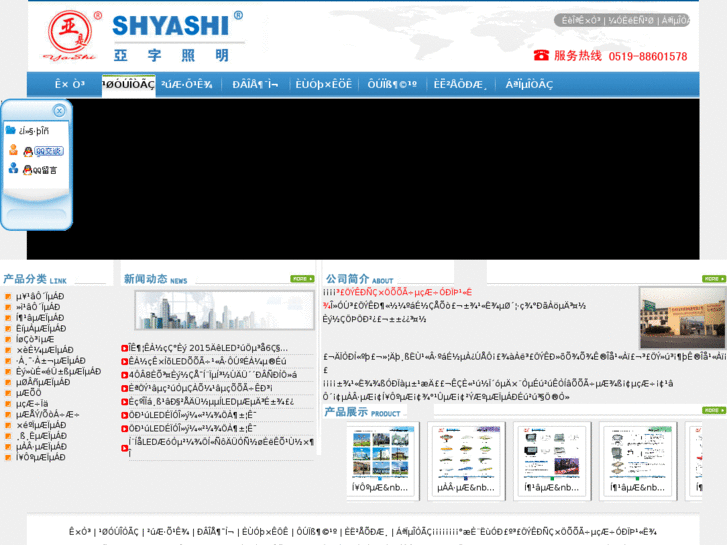Open first of two identical 'ÕÐ¹úLED' news items
Image resolution: width=727 pixels, height=545 pixels.
[x=192, y=415]
